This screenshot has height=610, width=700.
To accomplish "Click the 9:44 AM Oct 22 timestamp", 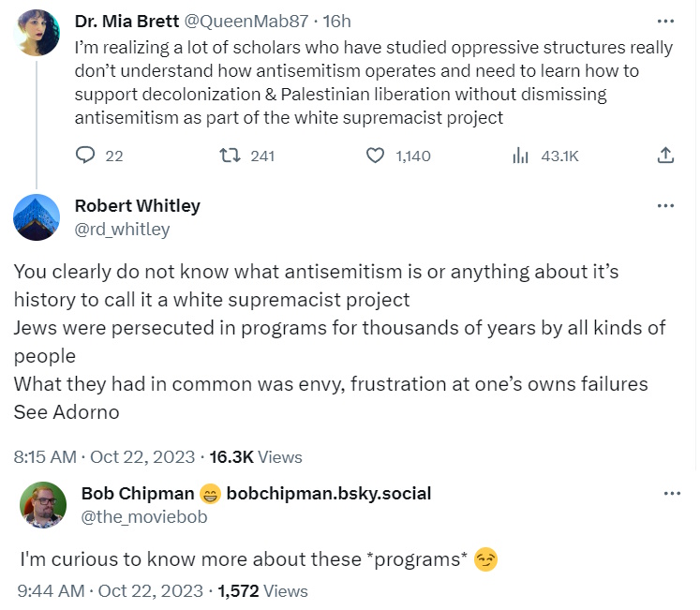I will tap(111, 591).
